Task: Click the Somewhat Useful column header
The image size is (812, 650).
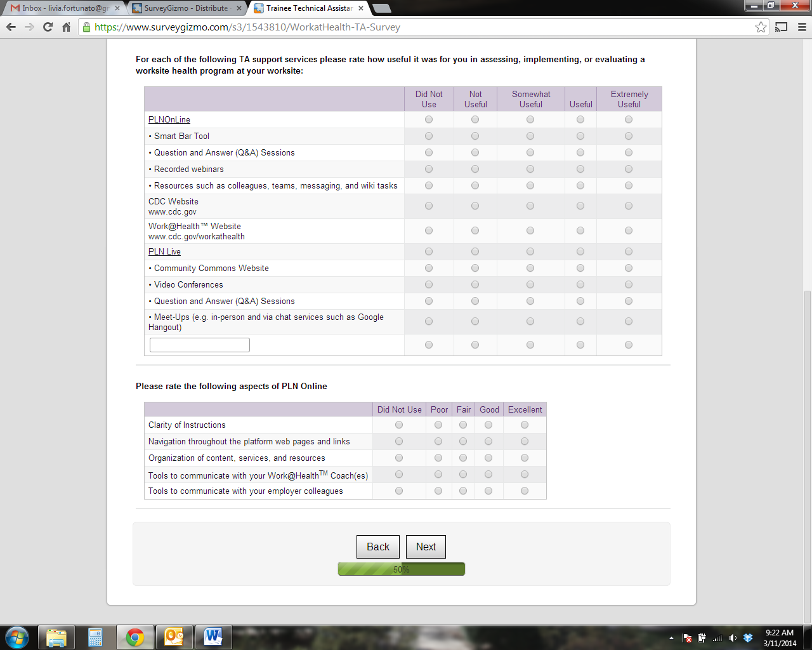Action: [x=531, y=99]
